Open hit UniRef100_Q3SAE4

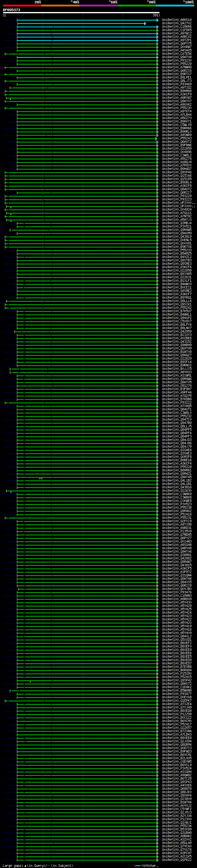click(x=176, y=450)
